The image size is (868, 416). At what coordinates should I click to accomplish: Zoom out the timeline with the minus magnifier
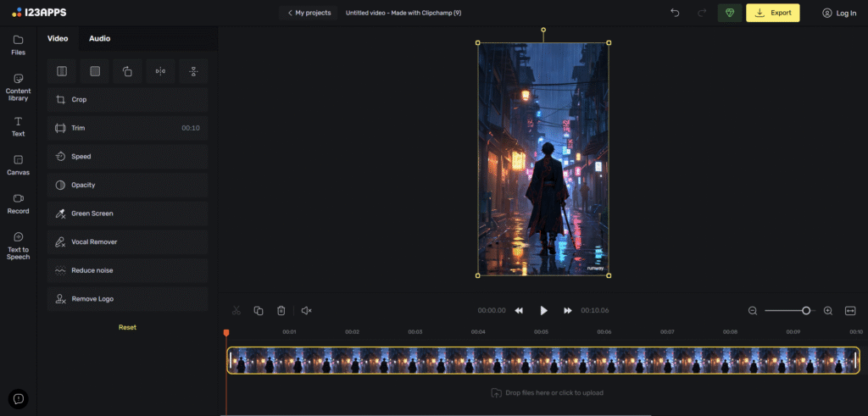point(753,311)
